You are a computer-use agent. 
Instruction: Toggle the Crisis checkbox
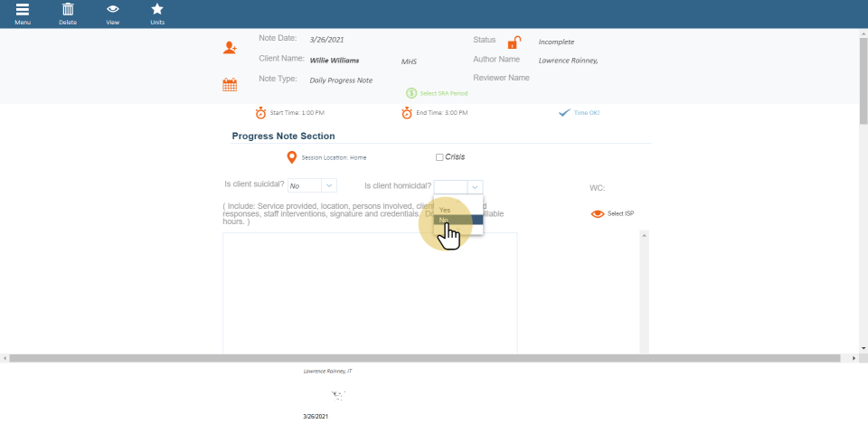tap(439, 157)
